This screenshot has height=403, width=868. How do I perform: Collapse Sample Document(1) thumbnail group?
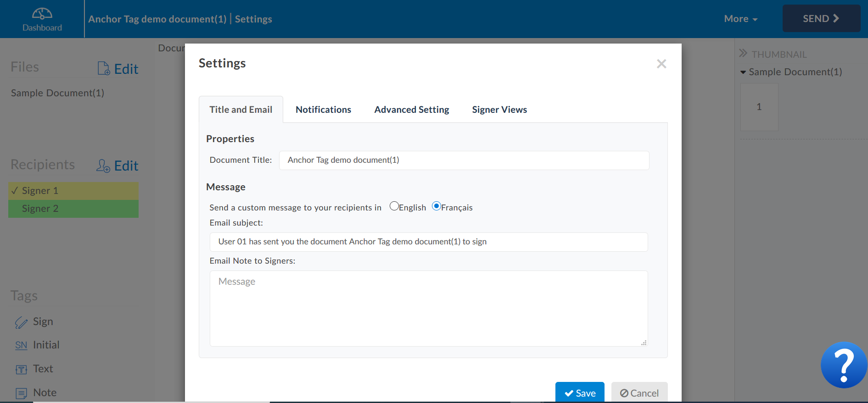click(x=743, y=72)
